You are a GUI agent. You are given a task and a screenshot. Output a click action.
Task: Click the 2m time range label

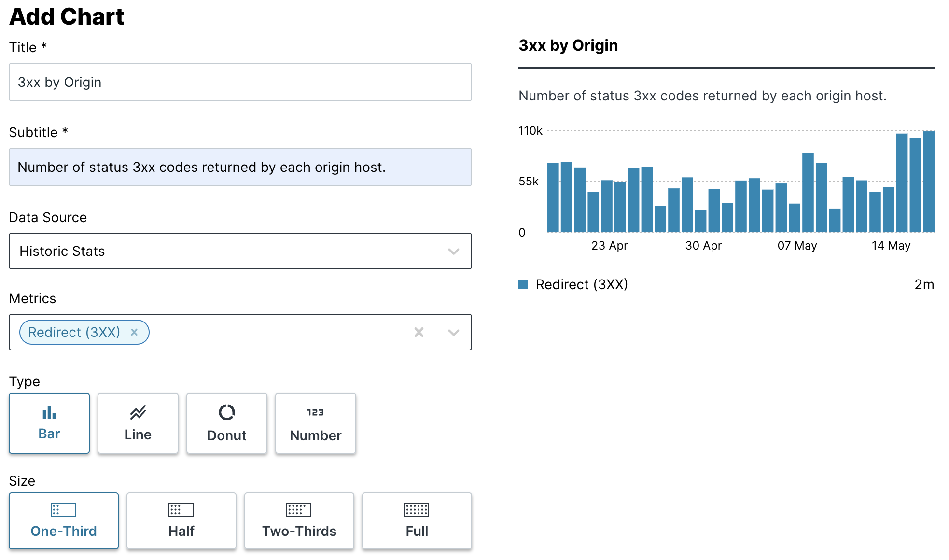pos(925,284)
